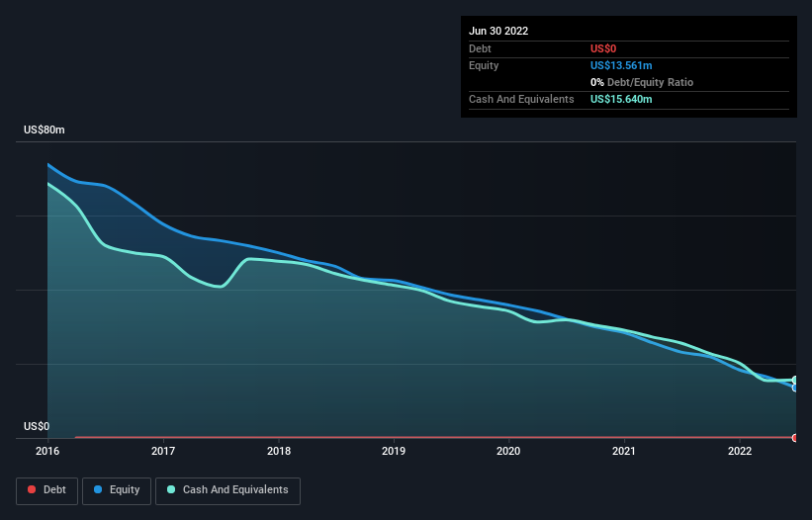This screenshot has height=520, width=812.
Task: Toggle the Cash And Equivalents legend button
Action: [227, 490]
